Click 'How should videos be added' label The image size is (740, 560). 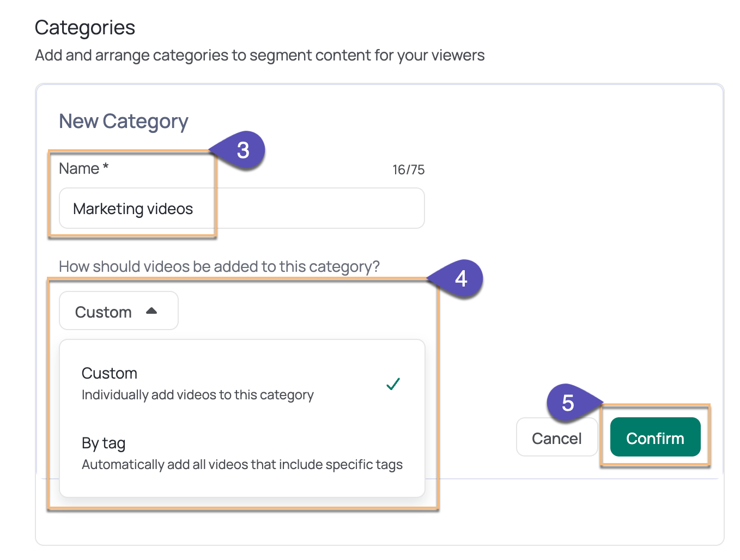click(x=219, y=266)
